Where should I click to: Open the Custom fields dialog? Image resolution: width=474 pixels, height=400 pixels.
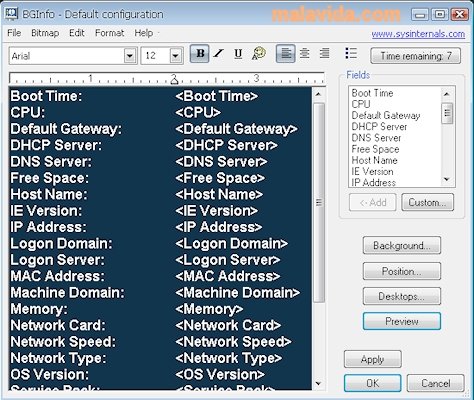pos(427,202)
